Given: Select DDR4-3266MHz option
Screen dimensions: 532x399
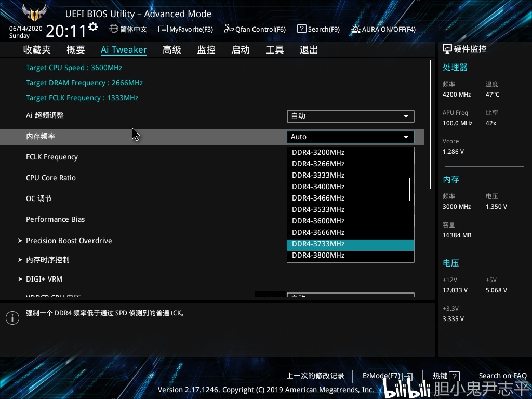Looking at the screenshot, I should [x=351, y=164].
